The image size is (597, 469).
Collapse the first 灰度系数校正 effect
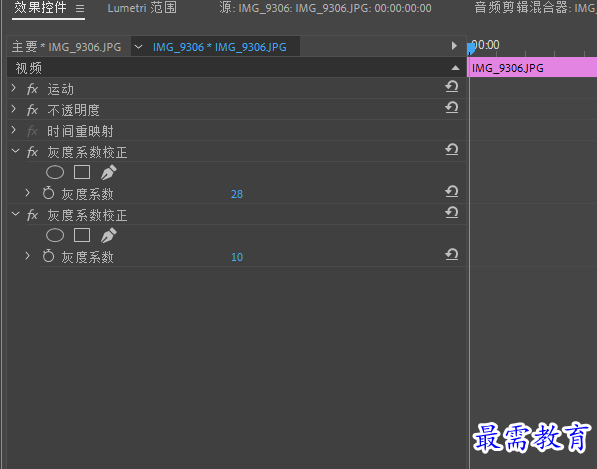(15, 151)
